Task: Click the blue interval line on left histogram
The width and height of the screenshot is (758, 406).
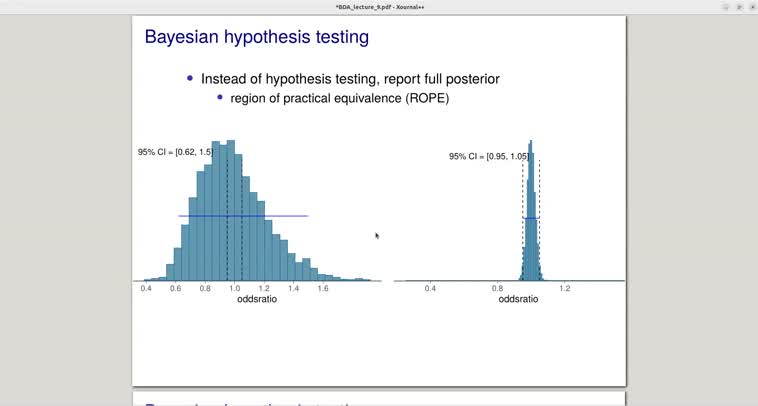Action: 243,216
